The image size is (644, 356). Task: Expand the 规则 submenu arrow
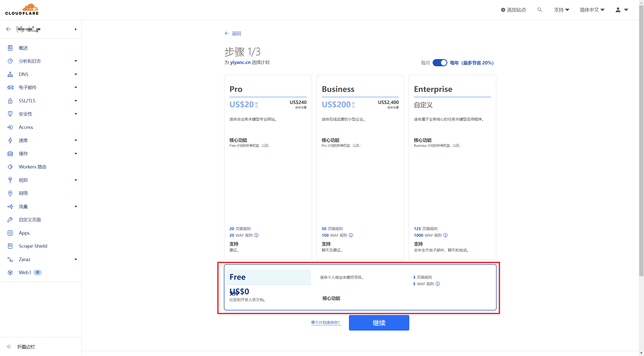tap(76, 180)
